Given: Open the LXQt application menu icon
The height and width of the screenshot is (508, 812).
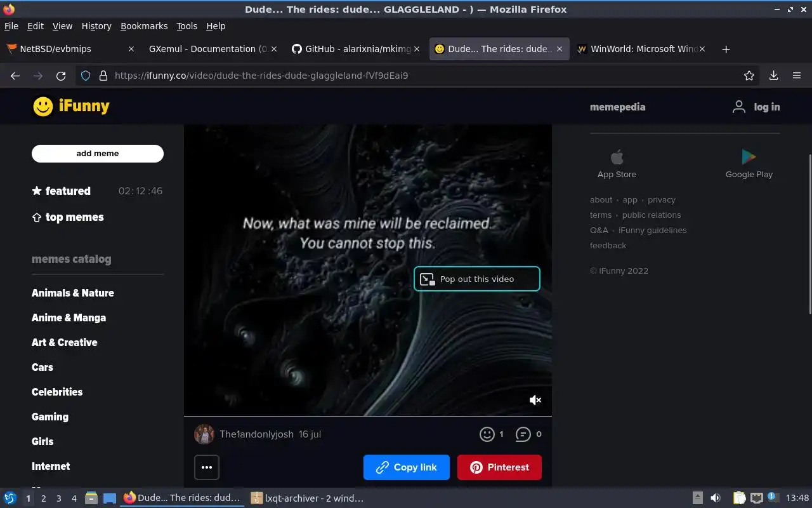Looking at the screenshot, I should pos(10,498).
